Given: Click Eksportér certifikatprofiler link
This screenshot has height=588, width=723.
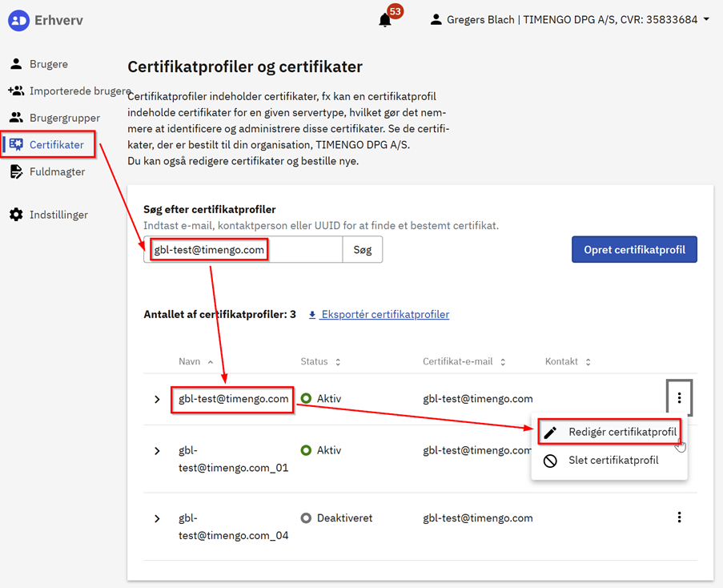Looking at the screenshot, I should (384, 315).
